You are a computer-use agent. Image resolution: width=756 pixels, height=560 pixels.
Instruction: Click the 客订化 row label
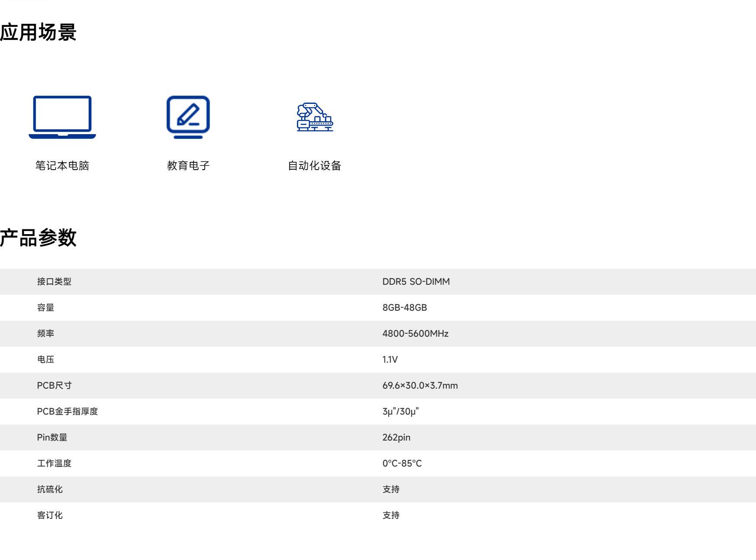coord(50,515)
